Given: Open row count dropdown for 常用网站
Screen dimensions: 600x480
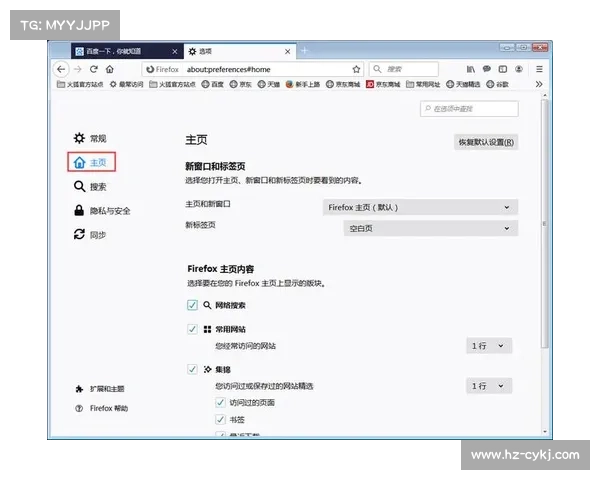Looking at the screenshot, I should [490, 346].
